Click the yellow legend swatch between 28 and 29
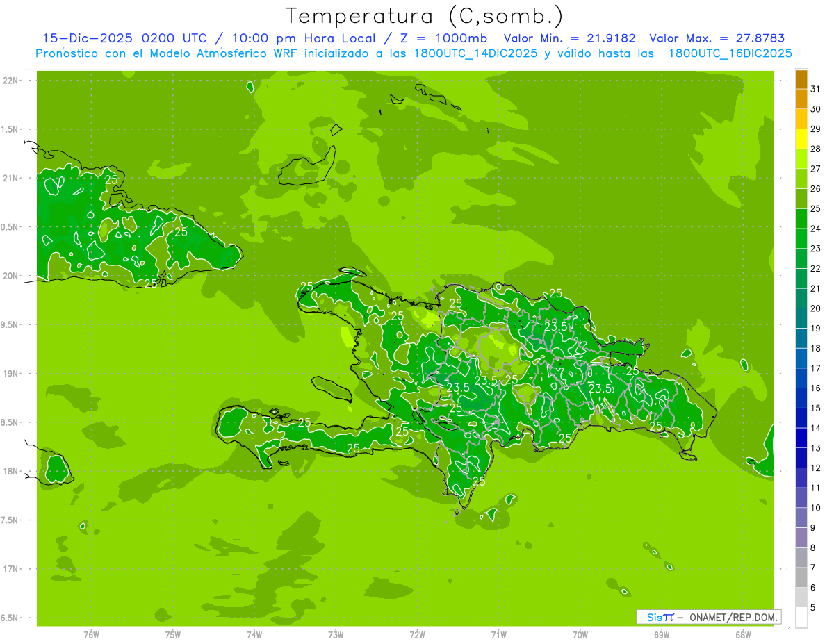The width and height of the screenshot is (834, 644). tap(801, 139)
